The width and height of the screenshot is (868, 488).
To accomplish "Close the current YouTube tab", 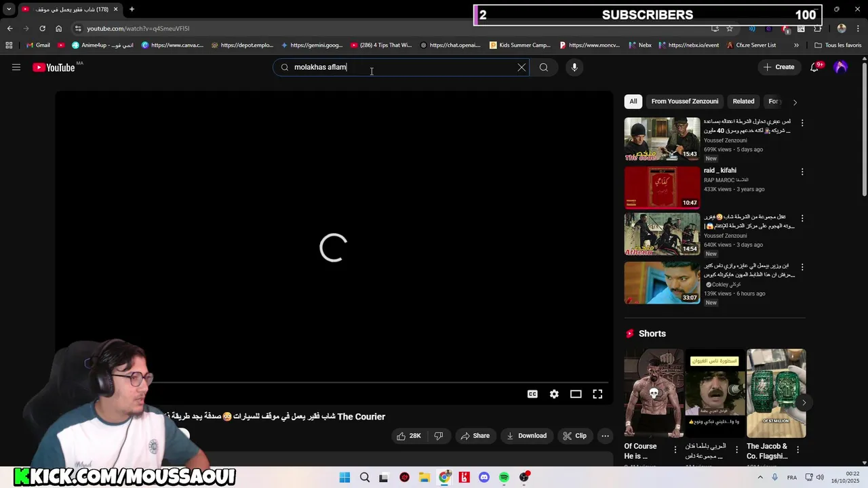I will pos(115,9).
